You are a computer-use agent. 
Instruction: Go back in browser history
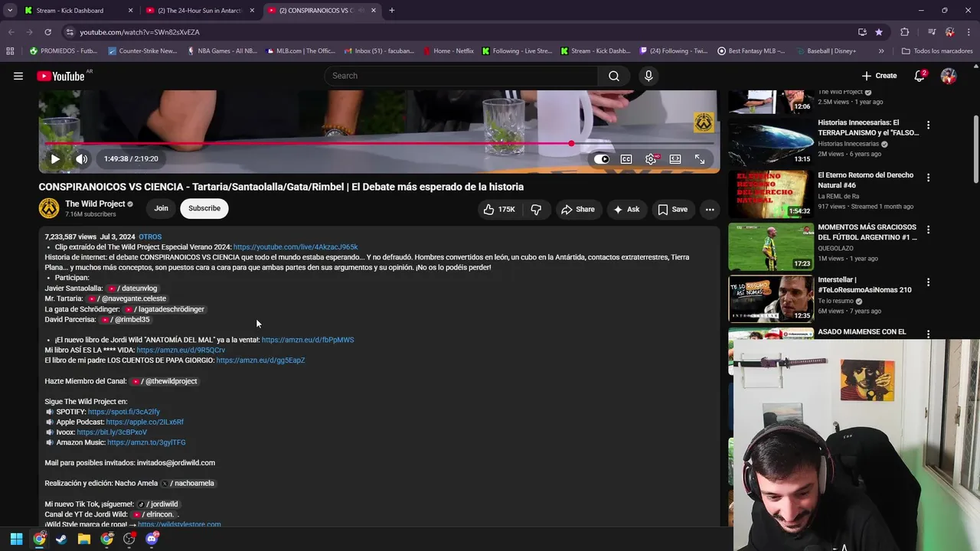tap(11, 32)
